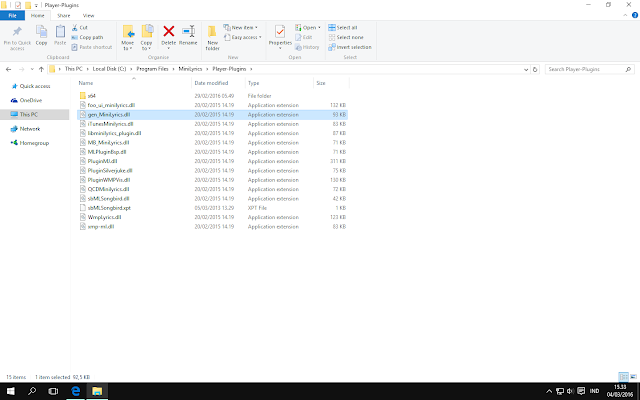Switch to the Share ribbon tab
This screenshot has height=400, width=640.
64,16
